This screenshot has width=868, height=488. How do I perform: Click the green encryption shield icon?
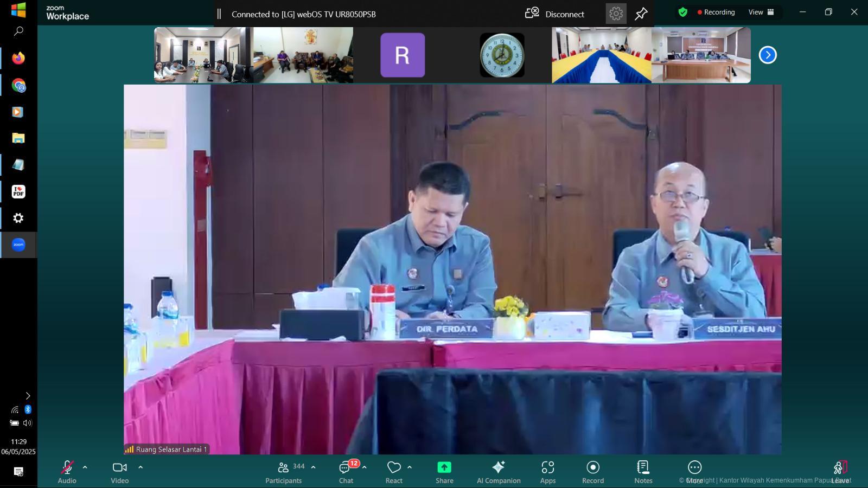(x=683, y=12)
